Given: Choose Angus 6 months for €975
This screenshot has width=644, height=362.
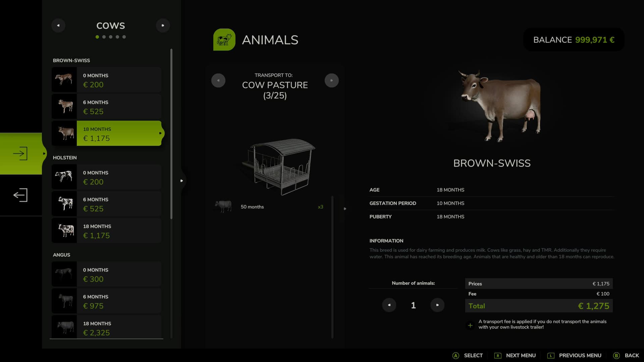Looking at the screenshot, I should [x=107, y=301].
